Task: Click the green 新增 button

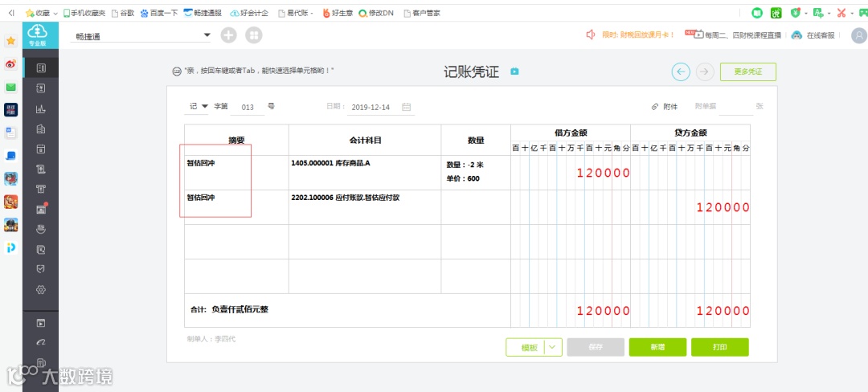Action: tap(657, 347)
